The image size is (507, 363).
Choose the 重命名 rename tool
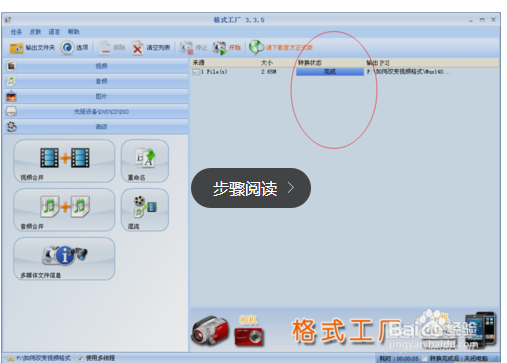pos(145,161)
